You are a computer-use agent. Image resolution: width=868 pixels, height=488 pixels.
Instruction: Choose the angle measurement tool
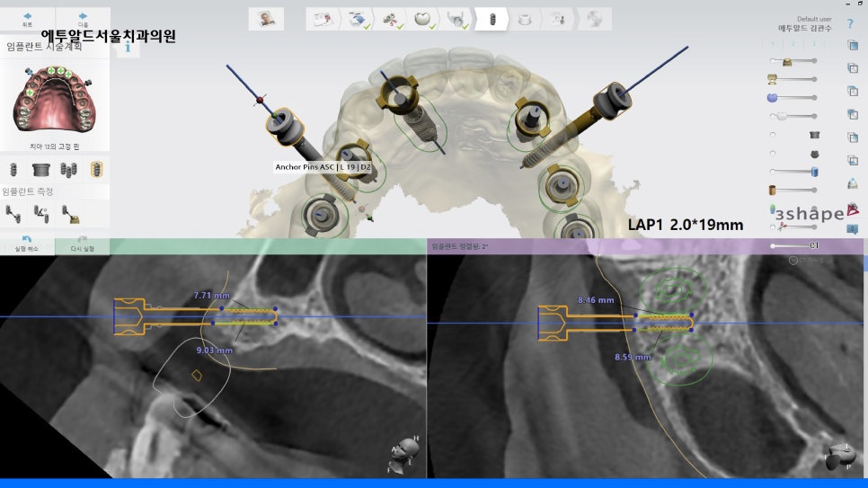coord(40,213)
